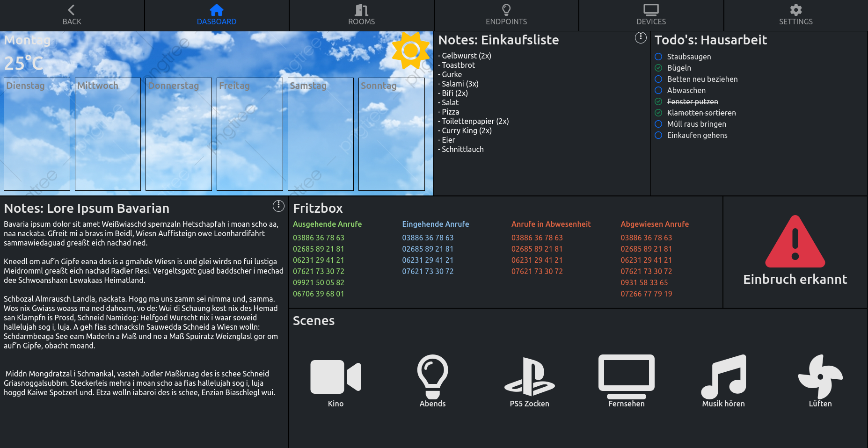Click the Einbruch erkannt alert text
The height and width of the screenshot is (448, 868).
[x=795, y=279]
